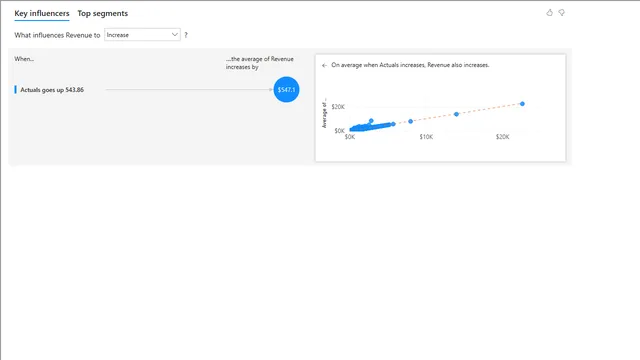Switch to the Key influencers tab
The height and width of the screenshot is (360, 640).
point(42,13)
